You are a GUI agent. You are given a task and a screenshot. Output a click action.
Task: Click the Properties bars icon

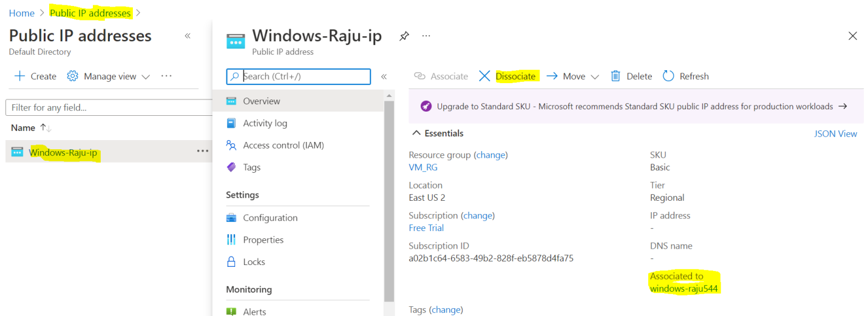(231, 240)
